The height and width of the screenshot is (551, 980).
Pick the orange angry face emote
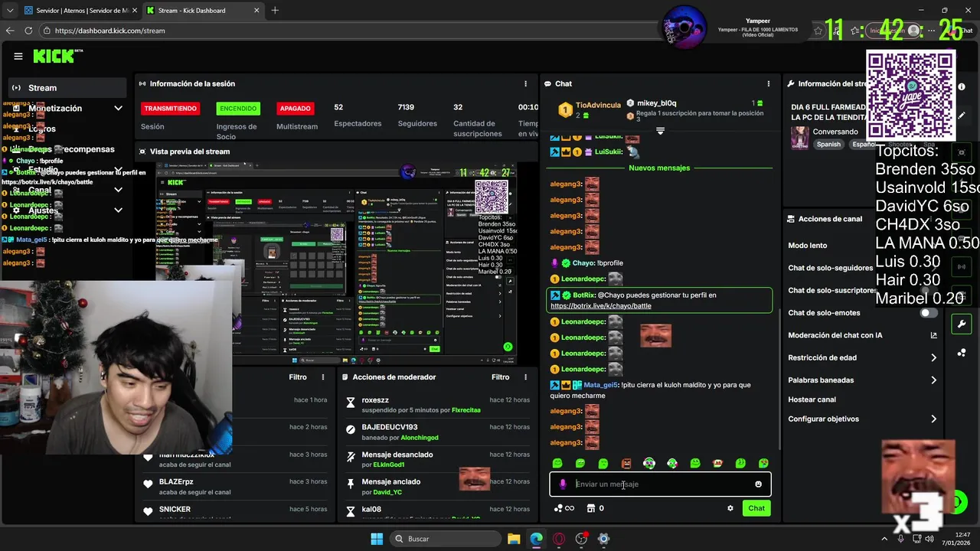coord(626,463)
